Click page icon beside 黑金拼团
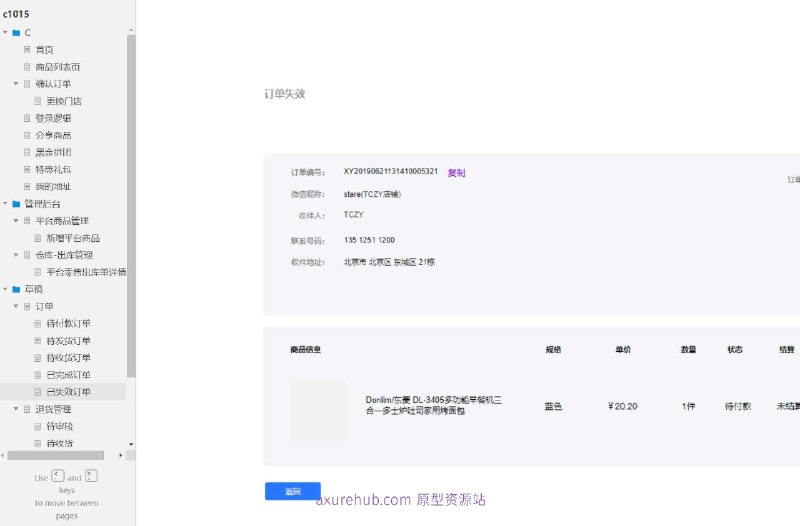The height and width of the screenshot is (526, 800). point(27,152)
